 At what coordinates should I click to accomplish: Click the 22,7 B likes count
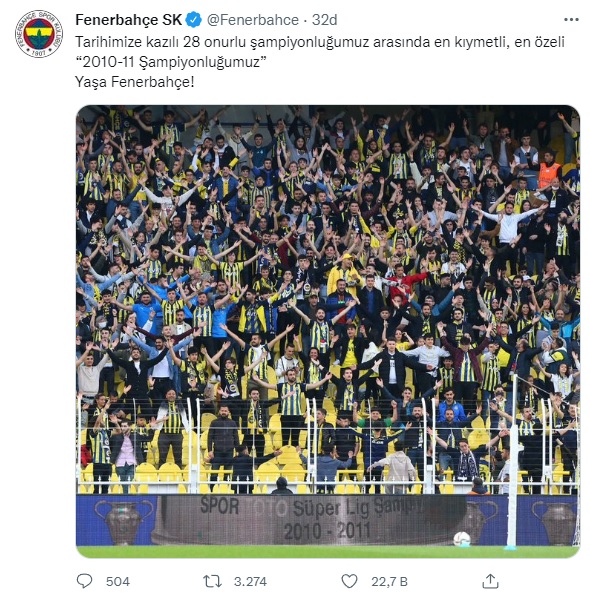[x=389, y=581]
